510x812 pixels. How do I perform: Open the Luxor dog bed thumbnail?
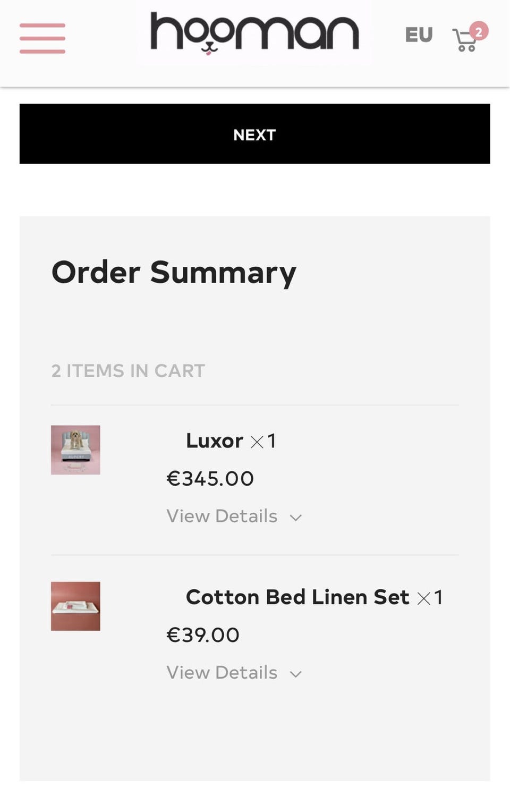75,450
